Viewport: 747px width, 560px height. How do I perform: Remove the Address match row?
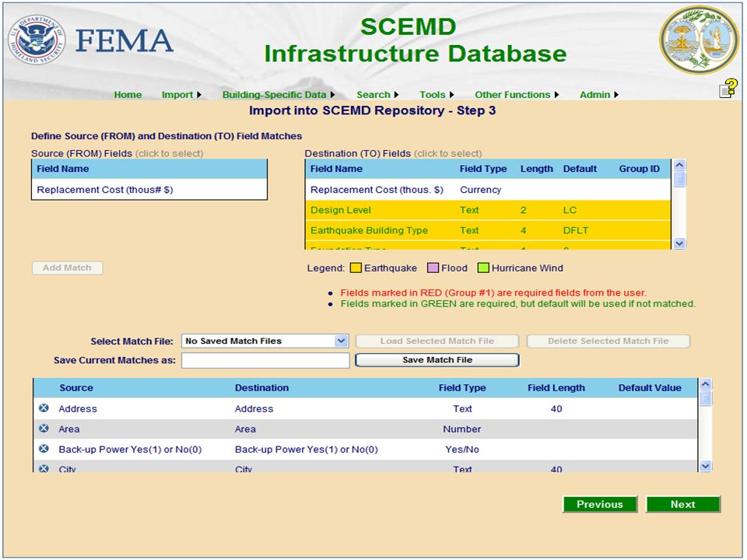(44, 408)
